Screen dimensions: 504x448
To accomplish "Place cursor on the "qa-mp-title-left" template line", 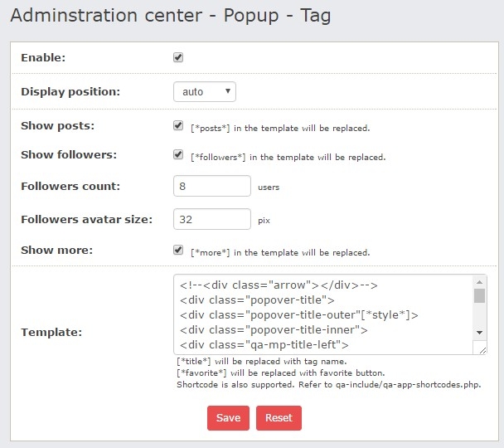I will coord(265,345).
